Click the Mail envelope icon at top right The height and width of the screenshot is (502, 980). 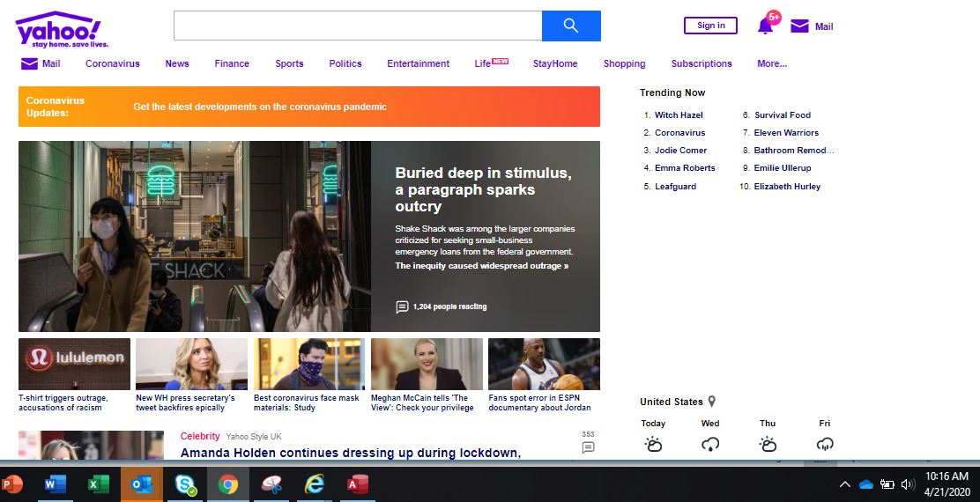tap(799, 26)
